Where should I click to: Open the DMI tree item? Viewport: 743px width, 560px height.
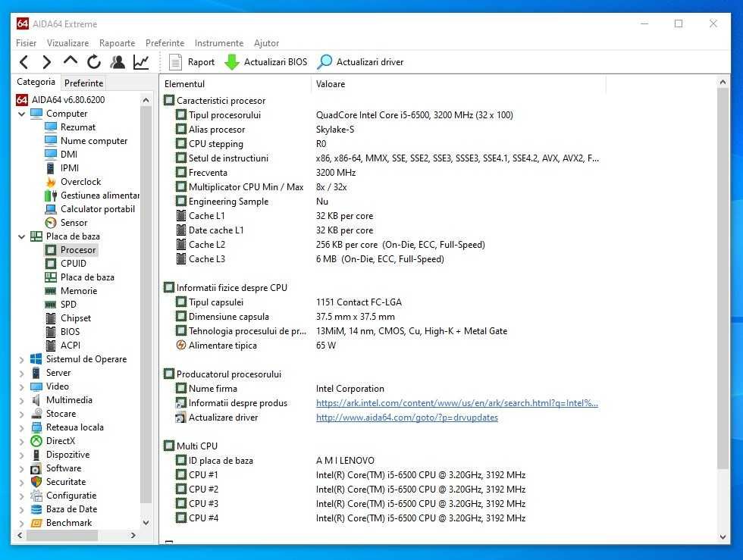pos(69,155)
